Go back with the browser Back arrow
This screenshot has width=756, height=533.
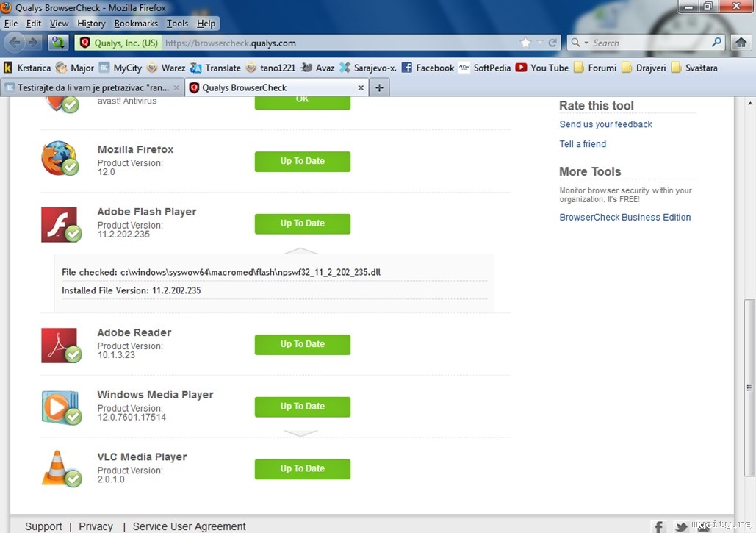[15, 43]
